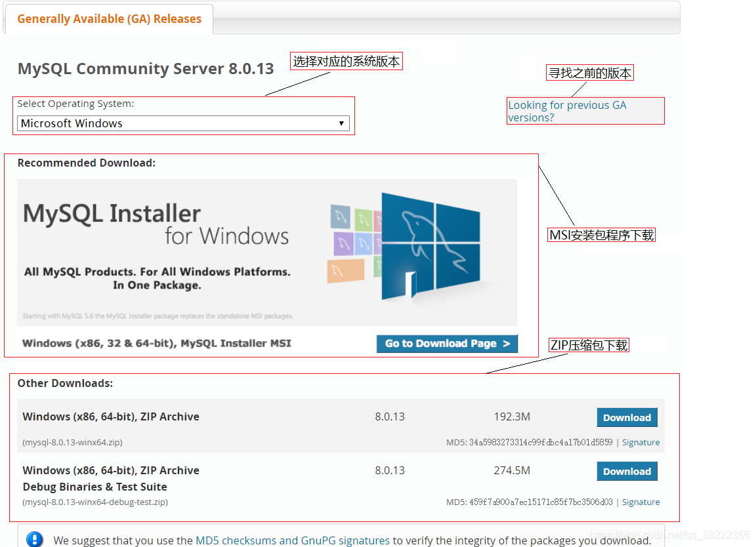
Task: Click the MySQL Community Server 8.0.13 heading
Action: [x=146, y=68]
